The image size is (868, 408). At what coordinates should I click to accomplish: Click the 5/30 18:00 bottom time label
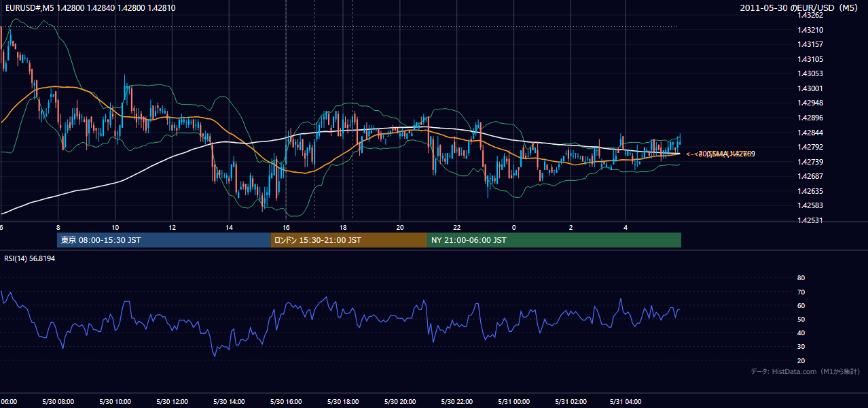(x=343, y=402)
